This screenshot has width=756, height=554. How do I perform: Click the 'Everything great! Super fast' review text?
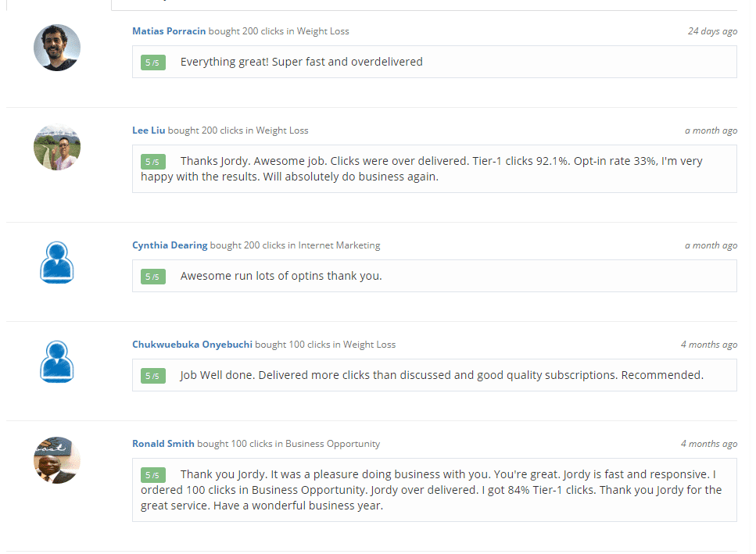[301, 62]
